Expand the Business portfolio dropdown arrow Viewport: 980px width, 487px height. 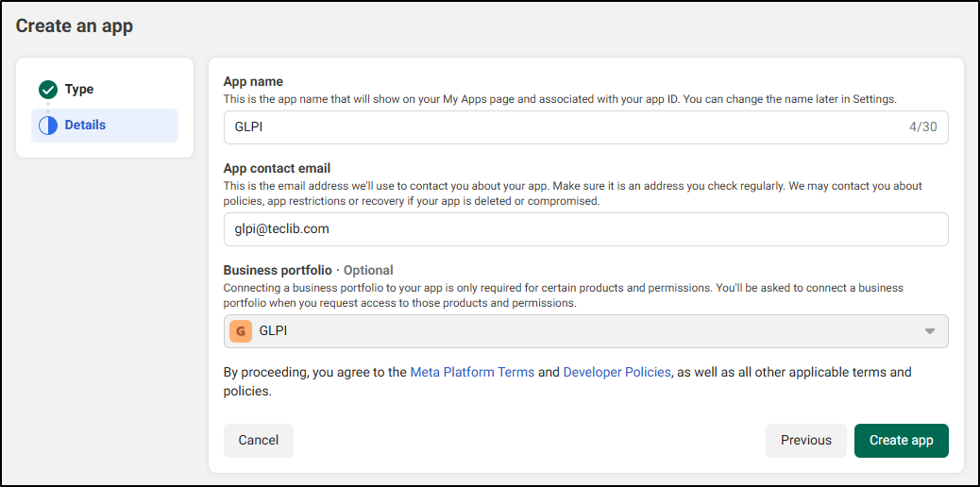point(929,331)
